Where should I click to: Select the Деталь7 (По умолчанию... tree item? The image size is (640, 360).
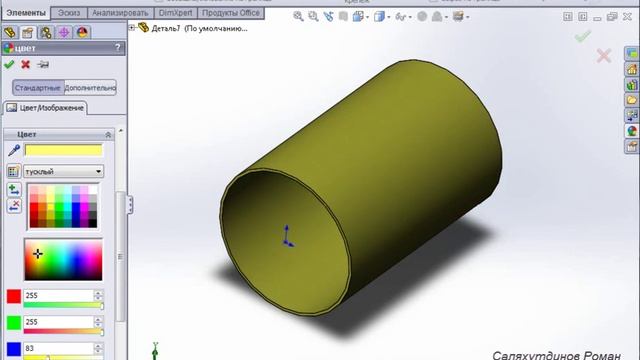click(x=200, y=29)
